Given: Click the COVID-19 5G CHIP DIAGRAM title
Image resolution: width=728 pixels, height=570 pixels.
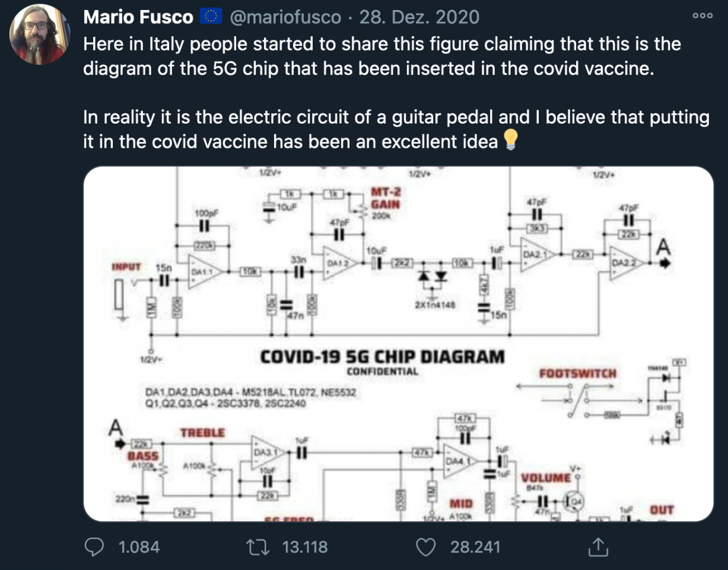Looking at the screenshot, I should [x=383, y=357].
